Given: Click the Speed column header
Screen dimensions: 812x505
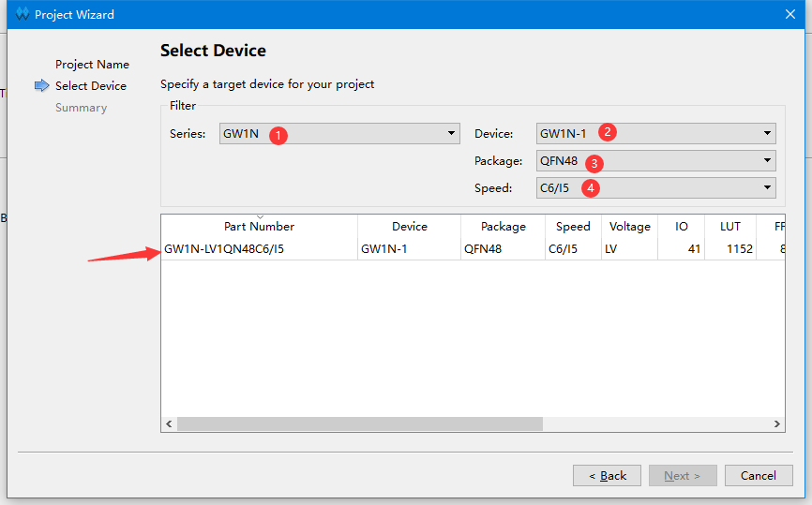Looking at the screenshot, I should click(x=573, y=226).
